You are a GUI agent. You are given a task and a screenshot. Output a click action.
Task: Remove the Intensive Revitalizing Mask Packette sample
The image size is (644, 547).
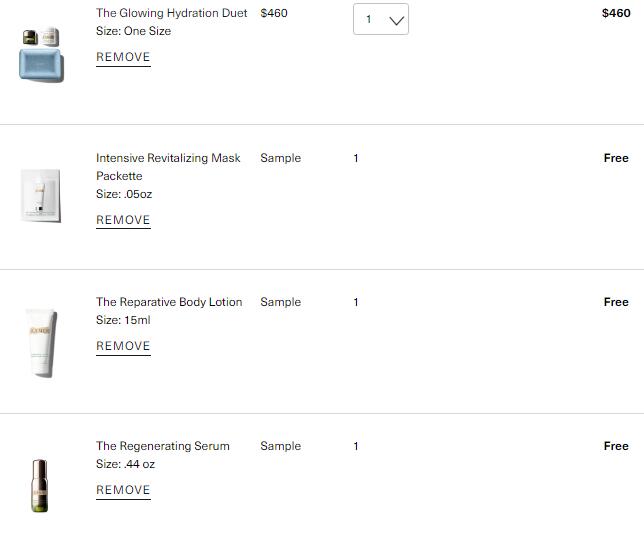pyautogui.click(x=123, y=220)
